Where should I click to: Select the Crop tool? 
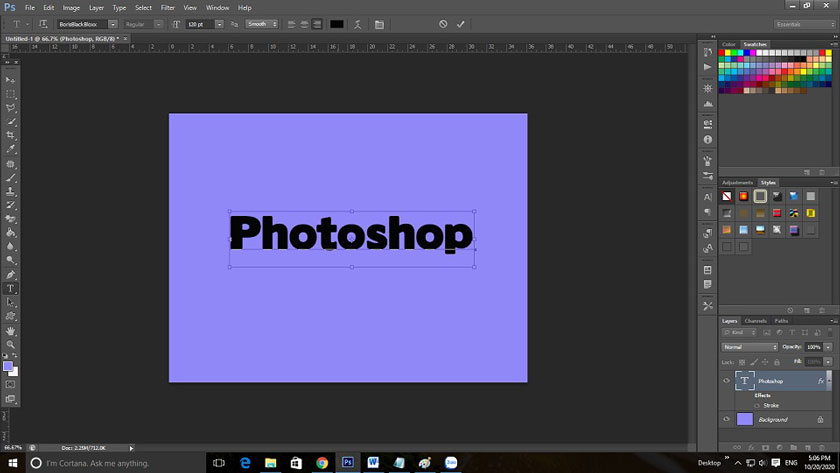[10, 136]
